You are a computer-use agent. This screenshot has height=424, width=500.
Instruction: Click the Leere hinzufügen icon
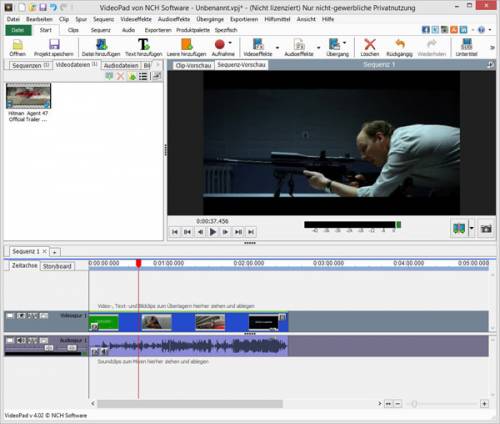[x=187, y=44]
